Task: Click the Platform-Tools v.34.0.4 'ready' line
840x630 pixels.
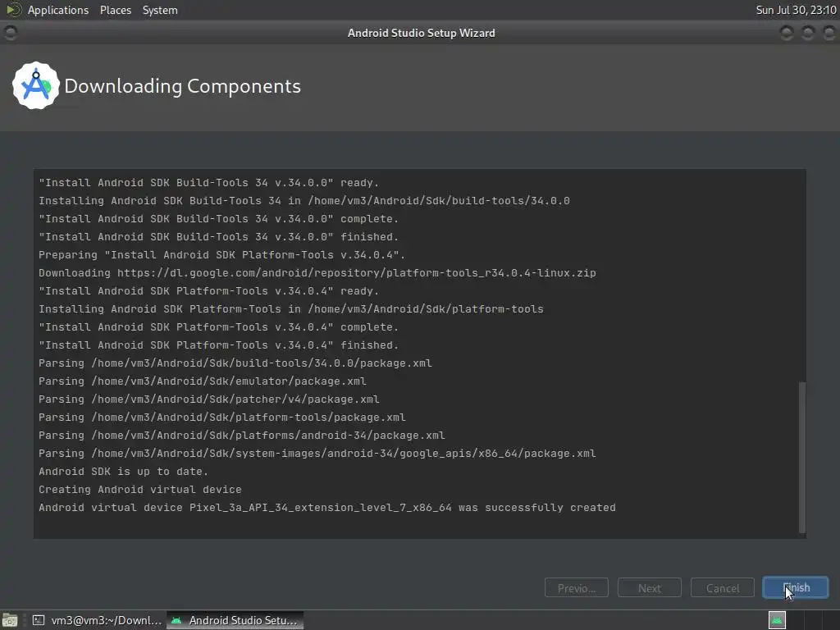Action: click(209, 291)
